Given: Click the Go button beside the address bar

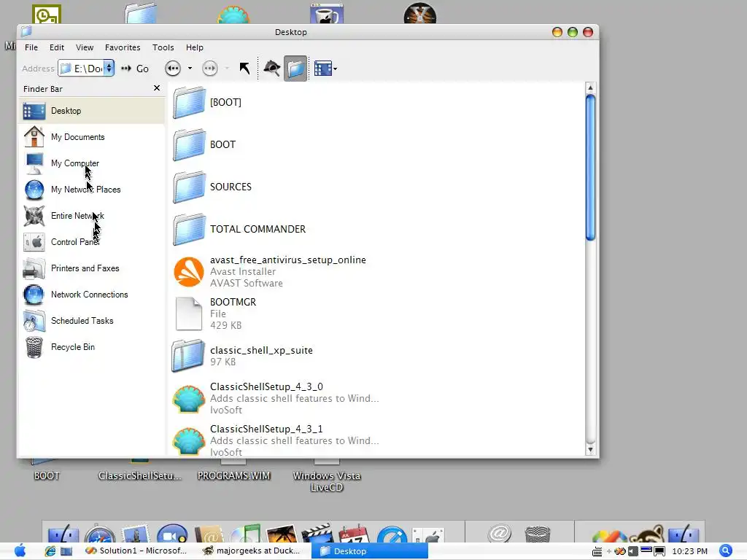Looking at the screenshot, I should (135, 69).
